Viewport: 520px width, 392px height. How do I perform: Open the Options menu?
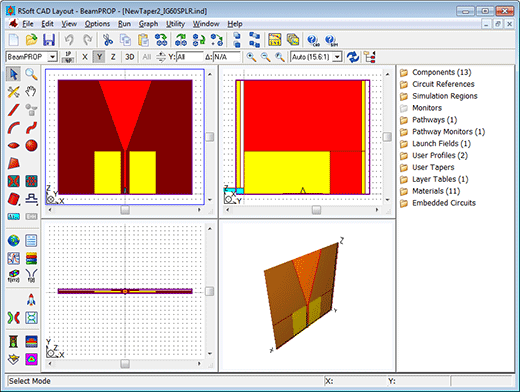[x=97, y=24]
